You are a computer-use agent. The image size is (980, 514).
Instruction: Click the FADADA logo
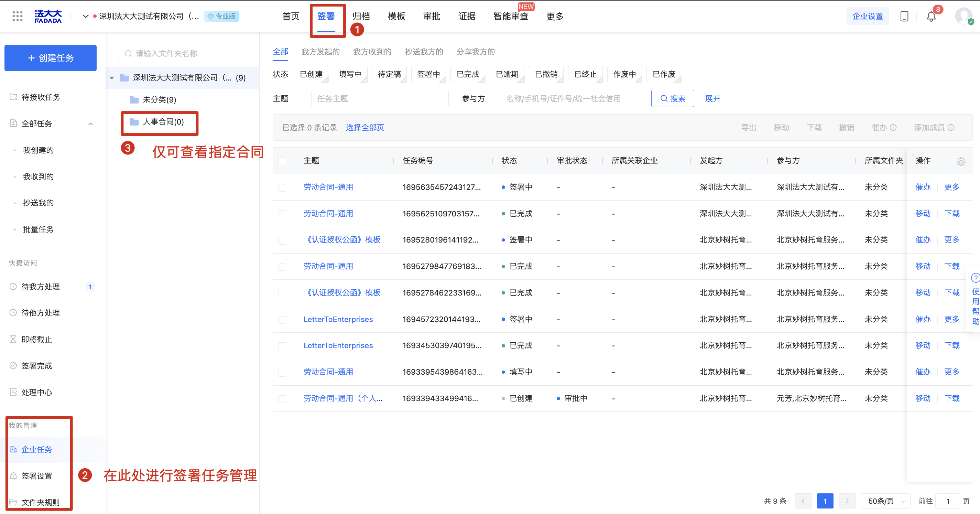coord(48,16)
